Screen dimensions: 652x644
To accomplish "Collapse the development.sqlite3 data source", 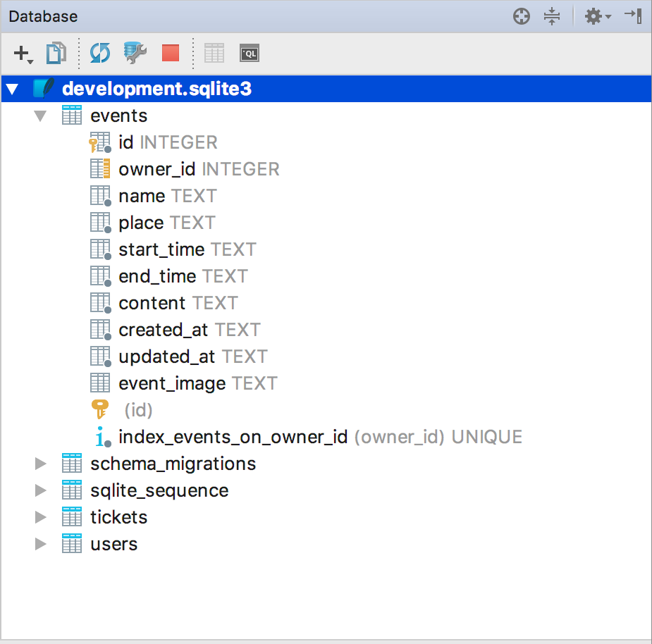I will [x=12, y=88].
